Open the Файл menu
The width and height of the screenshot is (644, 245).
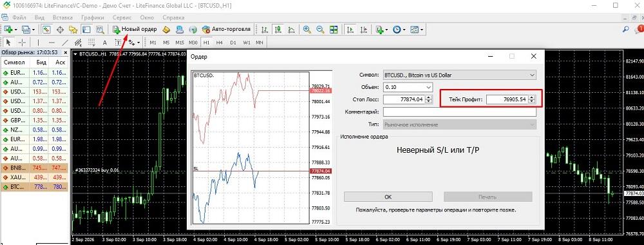pyautogui.click(x=19, y=17)
